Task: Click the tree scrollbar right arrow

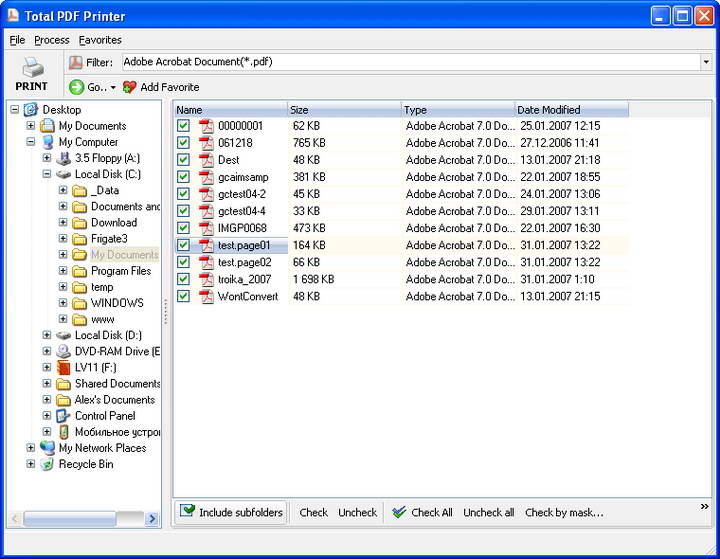Action: pos(152,519)
